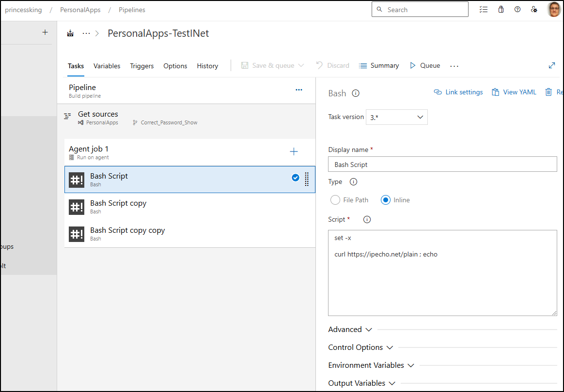Go to princessking organization breadcrumb
The height and width of the screenshot is (392, 564).
(23, 10)
